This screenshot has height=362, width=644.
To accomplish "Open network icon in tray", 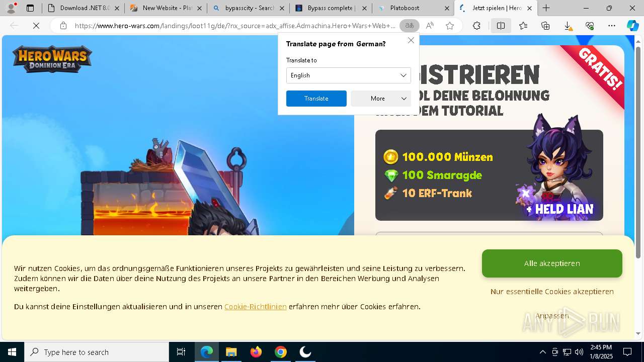I will [x=567, y=352].
